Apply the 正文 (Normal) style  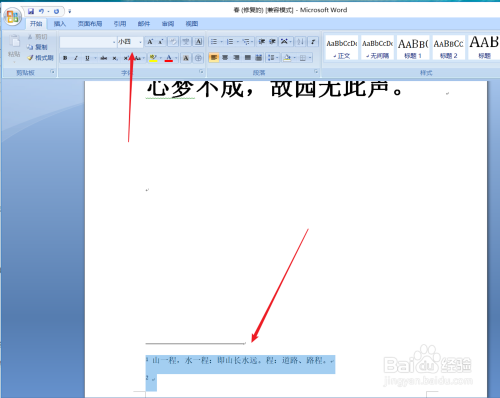(x=342, y=48)
